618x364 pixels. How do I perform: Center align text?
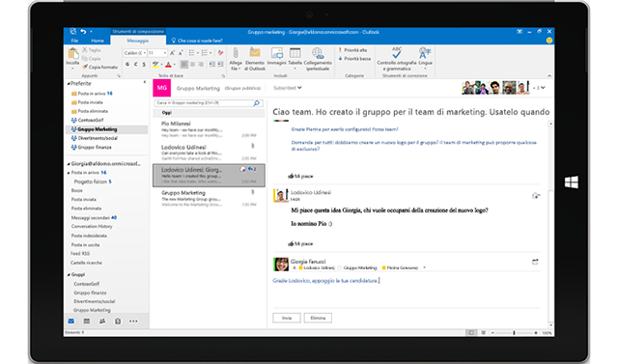193,65
